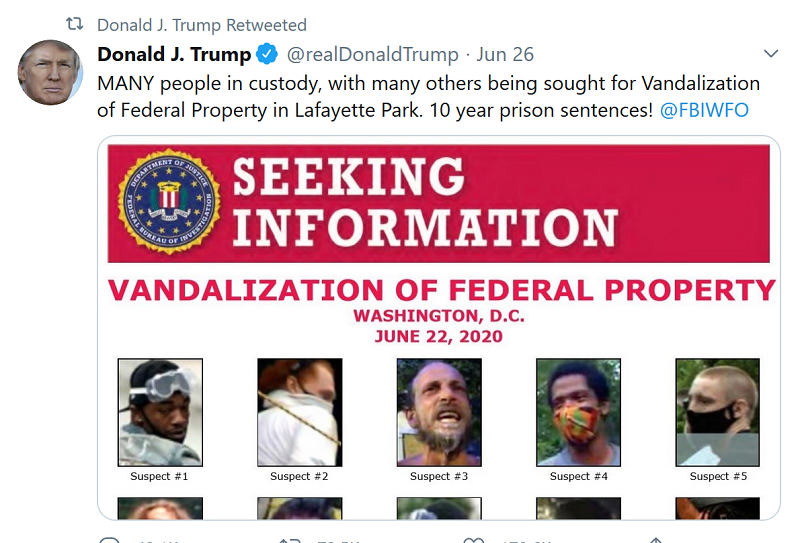Open the Suspect #2 photo
Screen dimensions: 800x543
coord(299,412)
